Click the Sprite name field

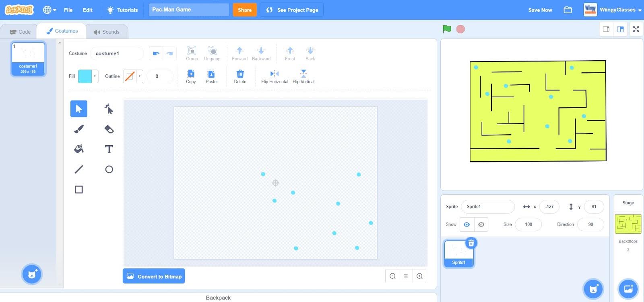coord(488,207)
